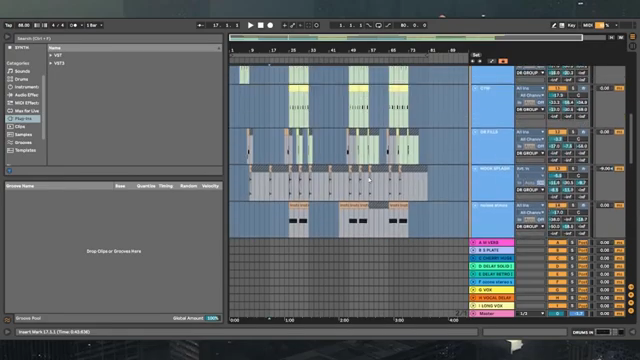Click the Groove Pool wave icon

pyautogui.click(x=7, y=320)
